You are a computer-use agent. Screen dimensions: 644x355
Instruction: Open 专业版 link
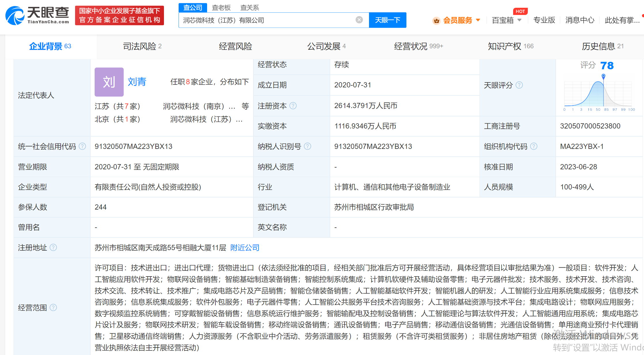point(544,20)
